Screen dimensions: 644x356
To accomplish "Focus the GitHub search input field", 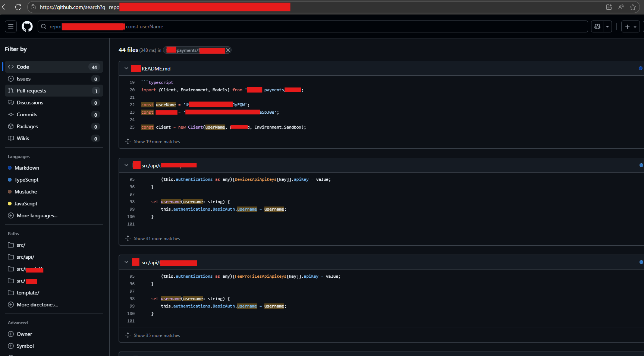I will click(312, 26).
